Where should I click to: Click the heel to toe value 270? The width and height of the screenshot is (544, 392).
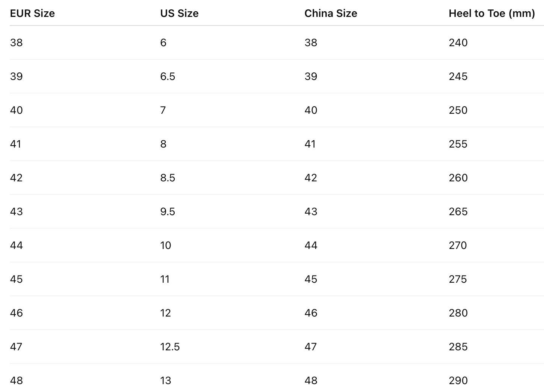pos(458,246)
